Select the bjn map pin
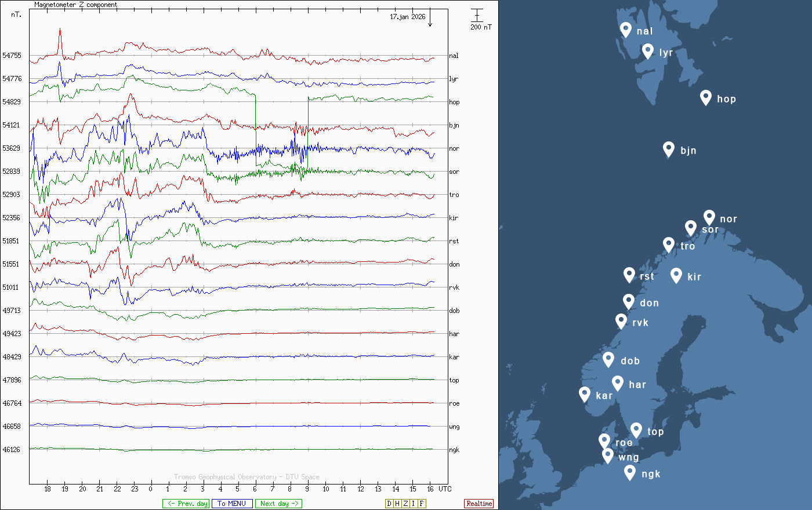Screen dimensions: 812x510 669,149
